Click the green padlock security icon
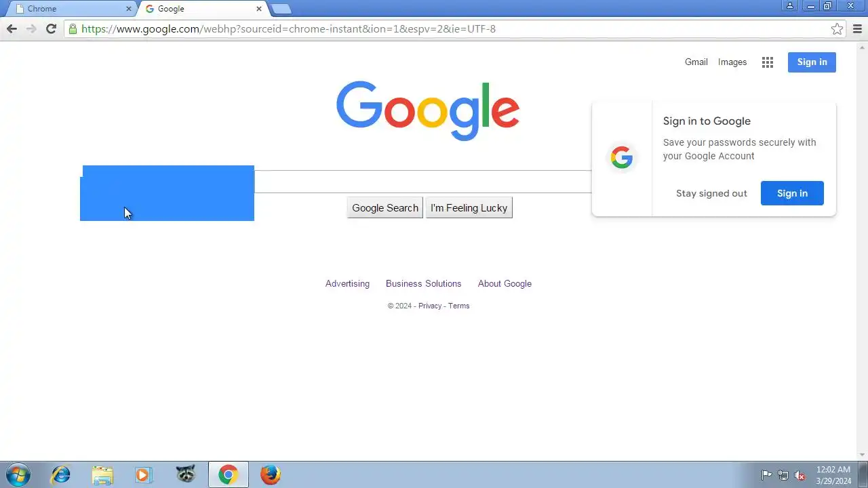 pyautogui.click(x=73, y=28)
